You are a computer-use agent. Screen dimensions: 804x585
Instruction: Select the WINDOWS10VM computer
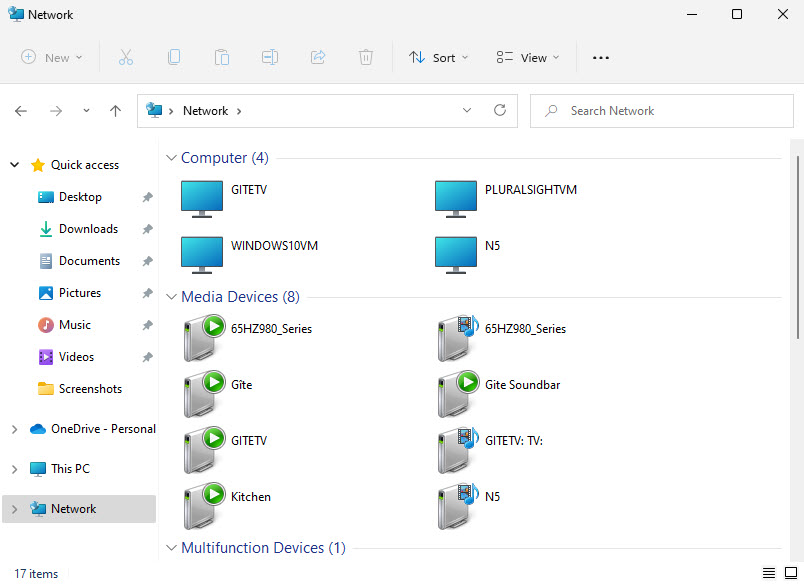coord(274,245)
